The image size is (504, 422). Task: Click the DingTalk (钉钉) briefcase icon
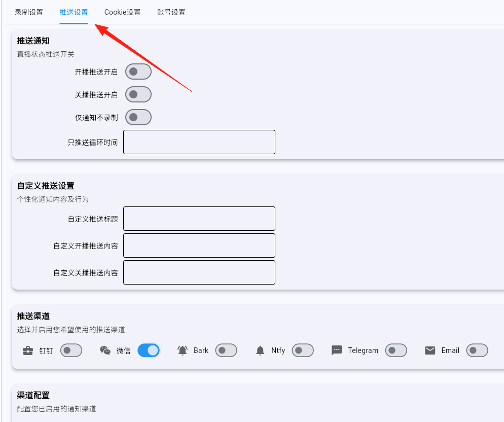point(28,350)
